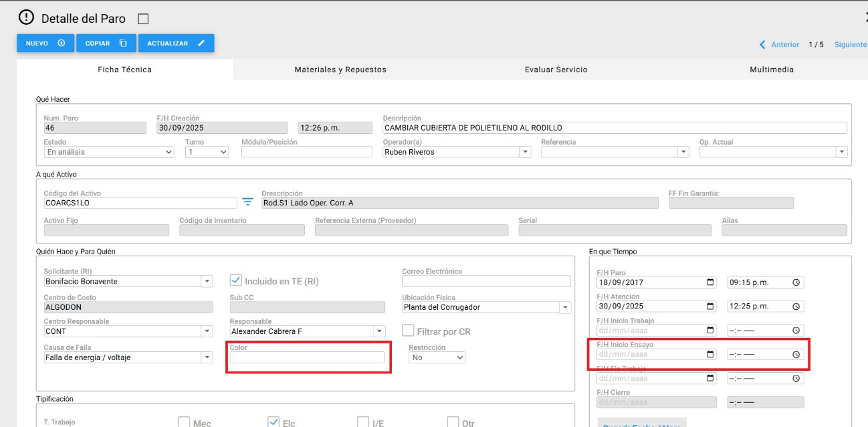Uncheck the Elc work type checkbox
This screenshot has width=868, height=427.
(273, 422)
